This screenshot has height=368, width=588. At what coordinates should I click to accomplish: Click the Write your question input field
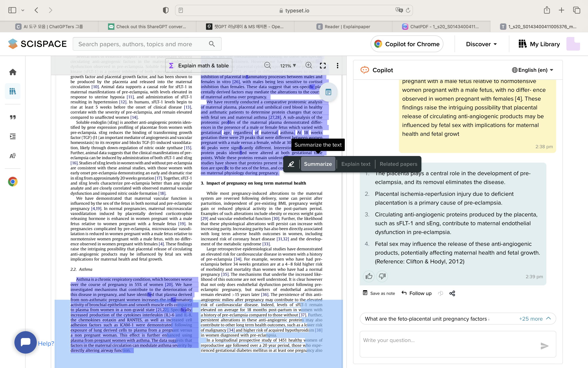pyautogui.click(x=448, y=343)
